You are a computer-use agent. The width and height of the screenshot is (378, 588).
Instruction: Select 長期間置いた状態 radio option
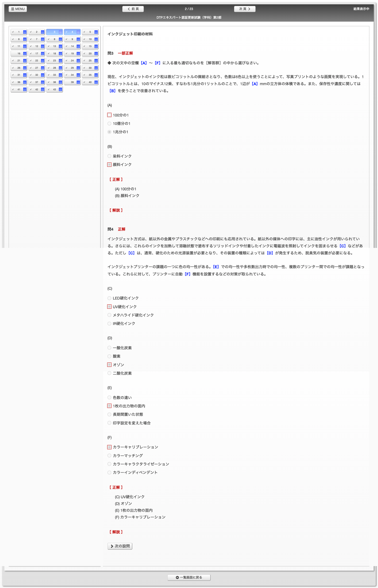coord(109,414)
